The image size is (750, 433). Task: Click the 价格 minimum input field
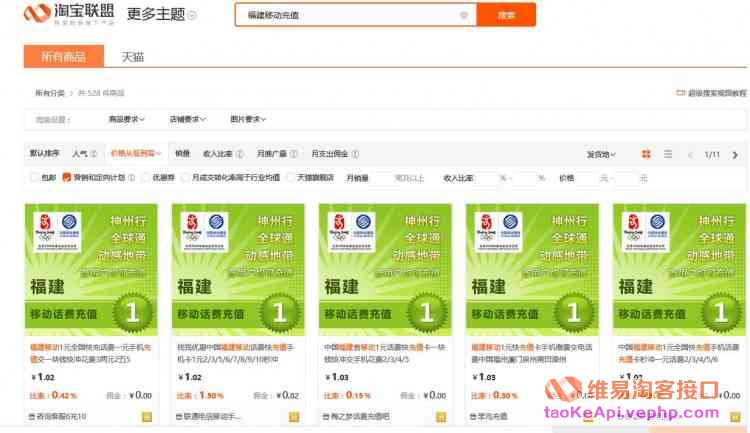click(587, 178)
